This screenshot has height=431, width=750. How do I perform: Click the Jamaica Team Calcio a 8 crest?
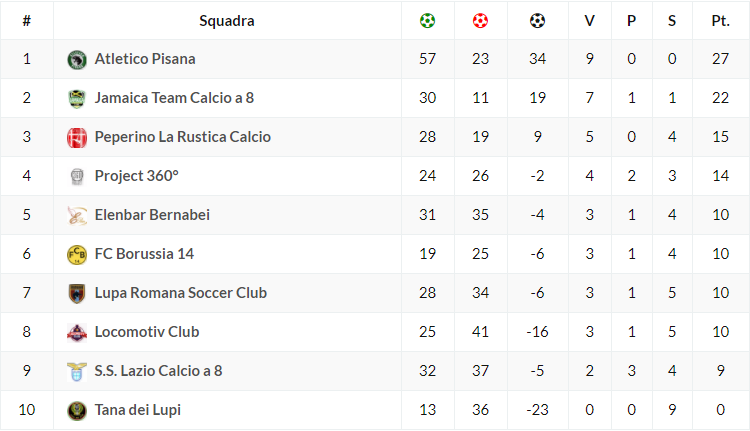click(77, 98)
